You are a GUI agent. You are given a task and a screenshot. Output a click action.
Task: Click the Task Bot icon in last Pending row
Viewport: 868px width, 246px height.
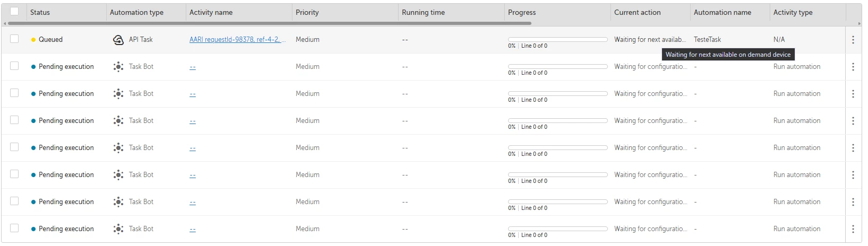pyautogui.click(x=118, y=229)
